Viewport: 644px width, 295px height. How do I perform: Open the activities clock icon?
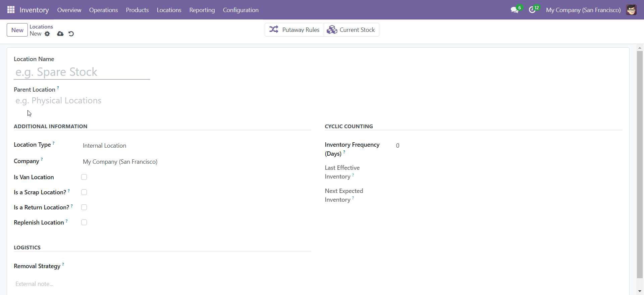[x=532, y=10]
